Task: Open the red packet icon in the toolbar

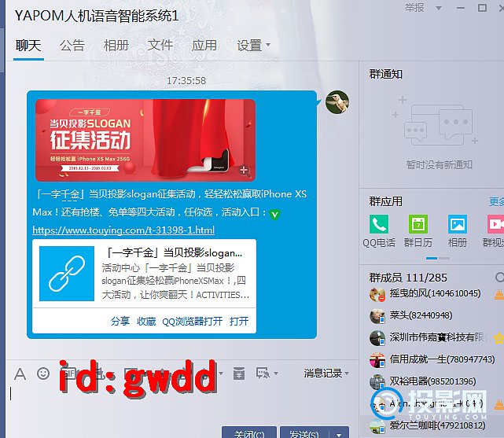Action: (239, 374)
